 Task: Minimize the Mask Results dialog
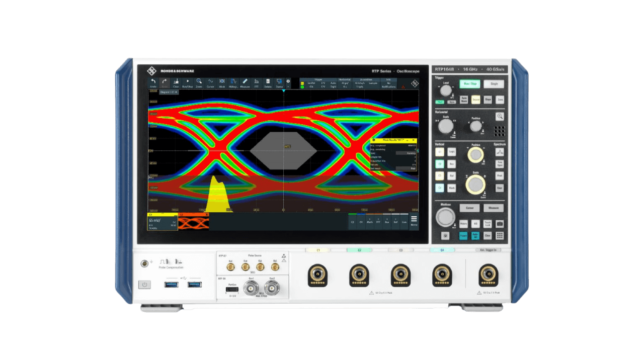(408, 140)
